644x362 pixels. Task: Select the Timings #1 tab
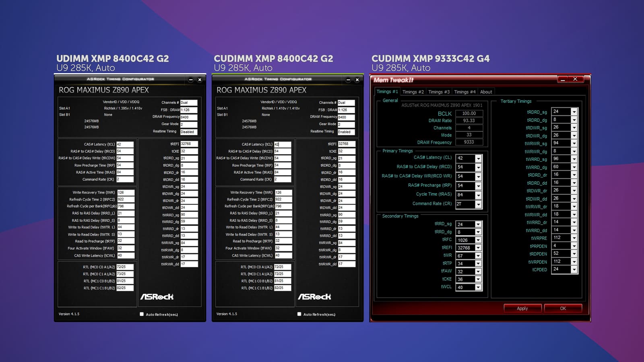point(387,91)
